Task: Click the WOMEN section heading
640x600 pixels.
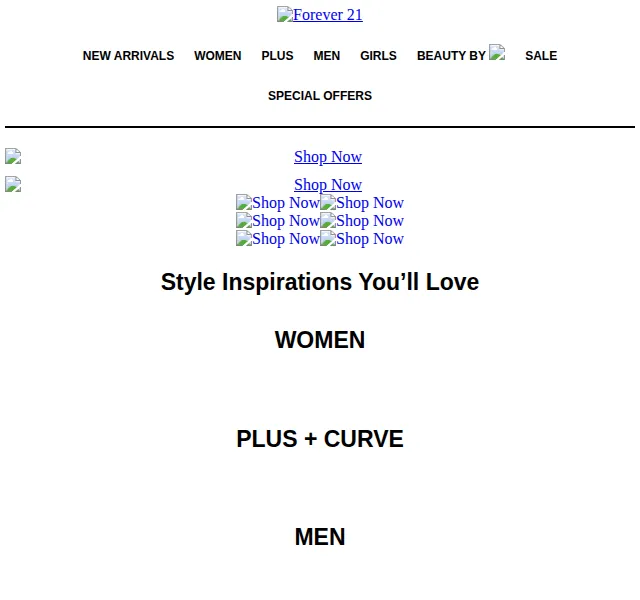Action: point(320,340)
